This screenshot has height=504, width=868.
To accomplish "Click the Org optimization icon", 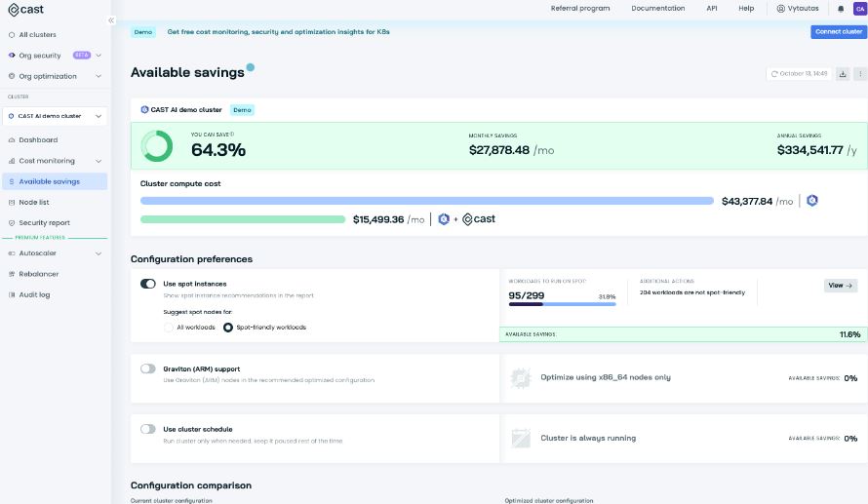I will tap(12, 76).
